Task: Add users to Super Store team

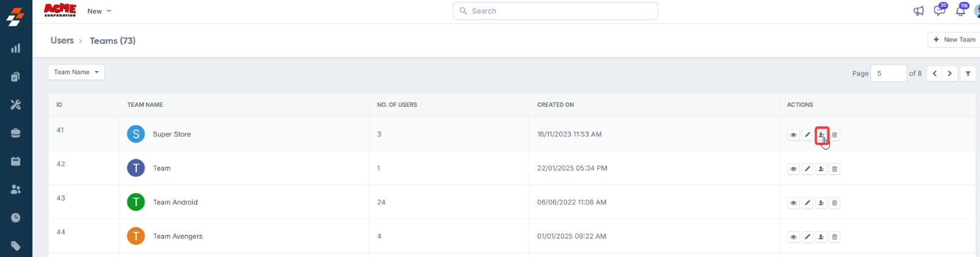Action: click(x=821, y=135)
